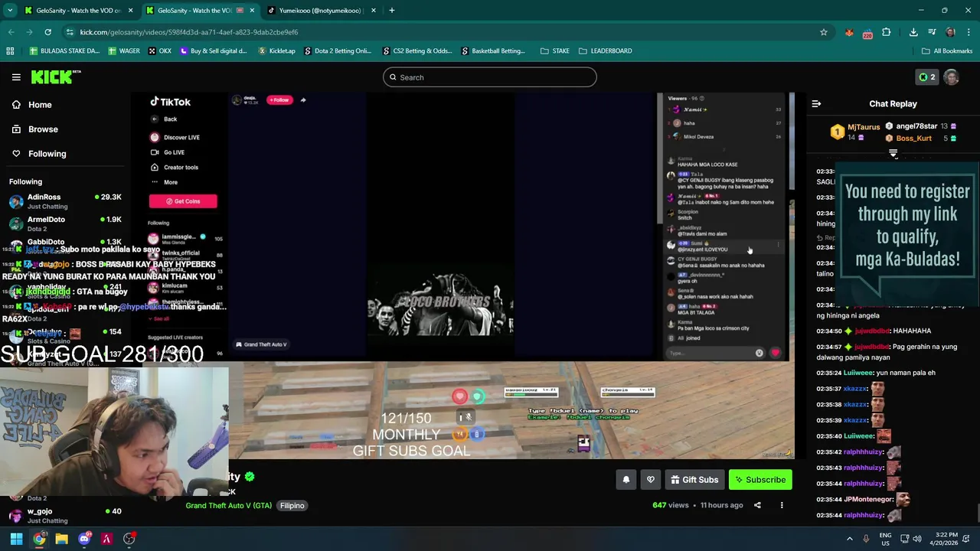The width and height of the screenshot is (980, 551).
Task: Open AdinRoss channel in Following list
Action: click(65, 201)
